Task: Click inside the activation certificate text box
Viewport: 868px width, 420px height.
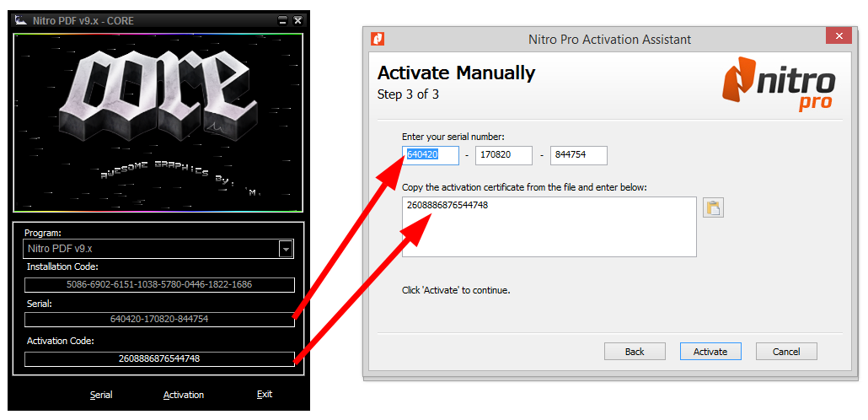Action: point(549,227)
